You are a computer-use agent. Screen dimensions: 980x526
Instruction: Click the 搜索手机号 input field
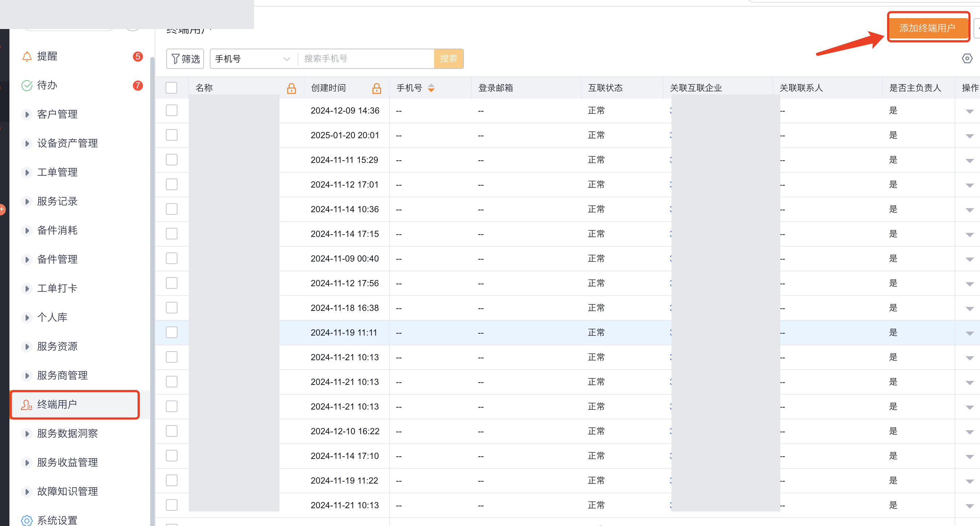366,59
